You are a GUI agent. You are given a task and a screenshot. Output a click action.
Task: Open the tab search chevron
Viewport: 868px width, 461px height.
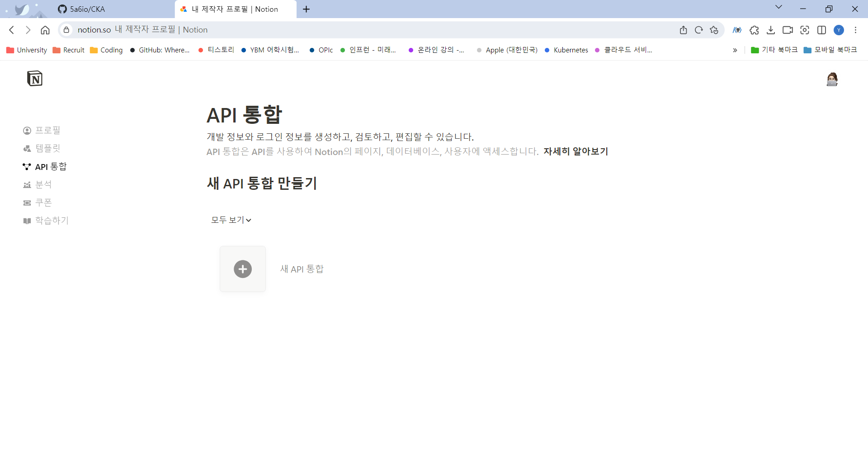coord(778,7)
